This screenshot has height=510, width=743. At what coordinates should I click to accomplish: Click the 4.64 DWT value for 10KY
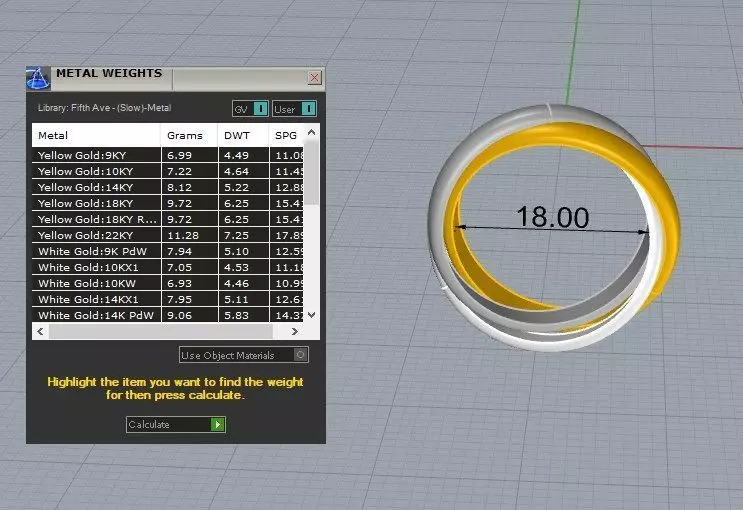[x=236, y=172]
